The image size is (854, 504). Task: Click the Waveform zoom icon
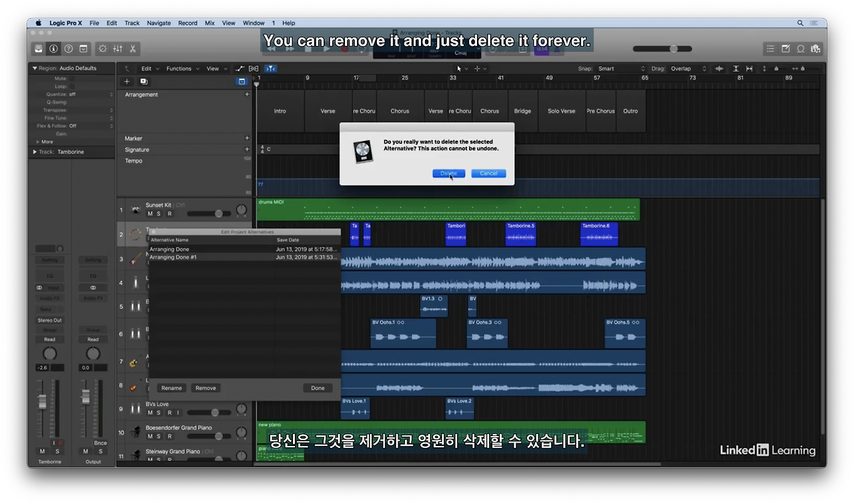[x=719, y=69]
